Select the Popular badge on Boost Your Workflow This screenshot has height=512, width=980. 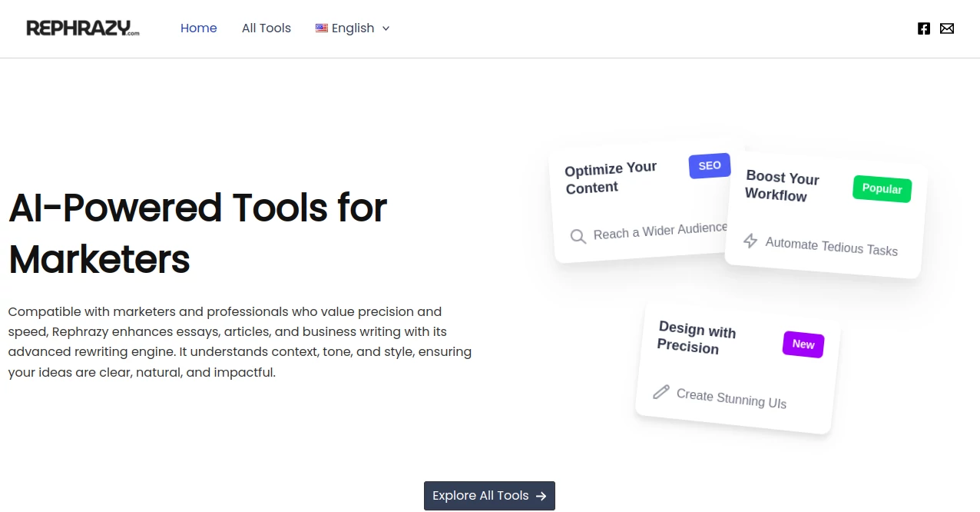point(881,188)
